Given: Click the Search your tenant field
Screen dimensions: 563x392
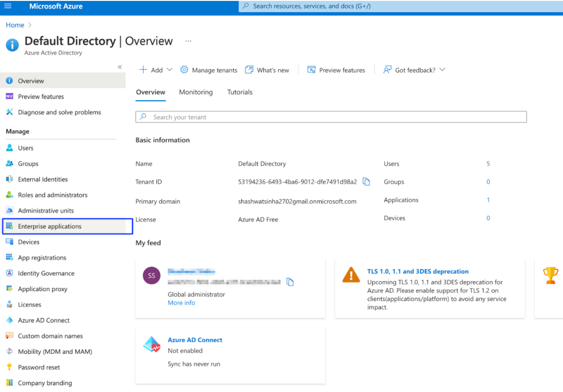Looking at the screenshot, I should click(x=331, y=117).
